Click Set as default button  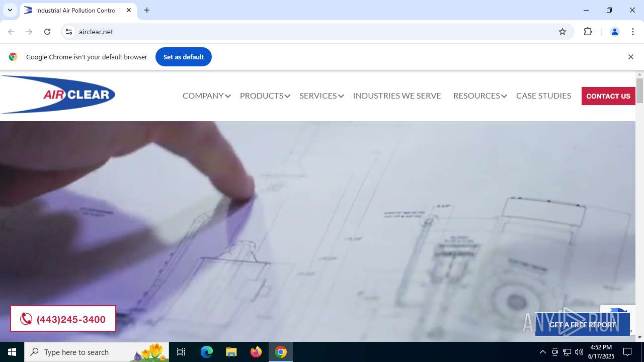(x=184, y=57)
